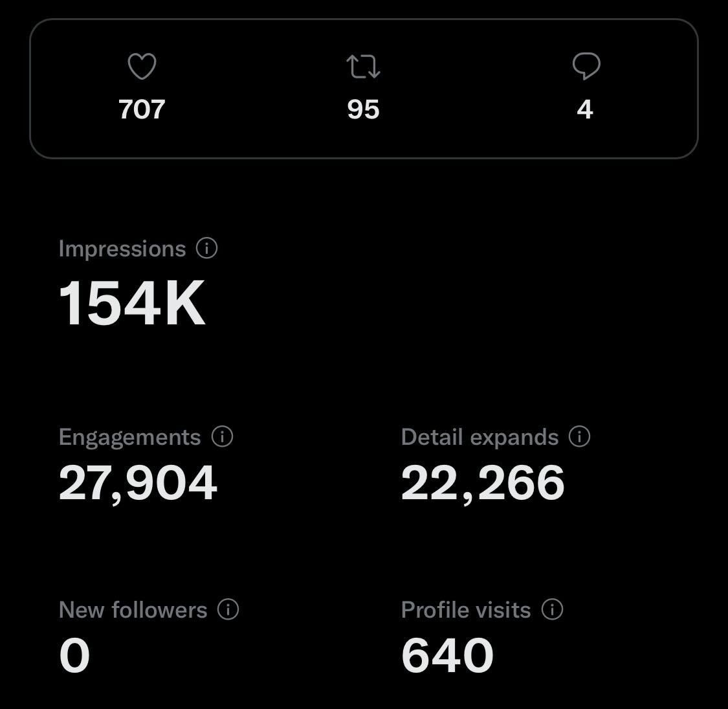This screenshot has height=709, width=728.
Task: Select the 95 retweets count
Action: point(364,109)
